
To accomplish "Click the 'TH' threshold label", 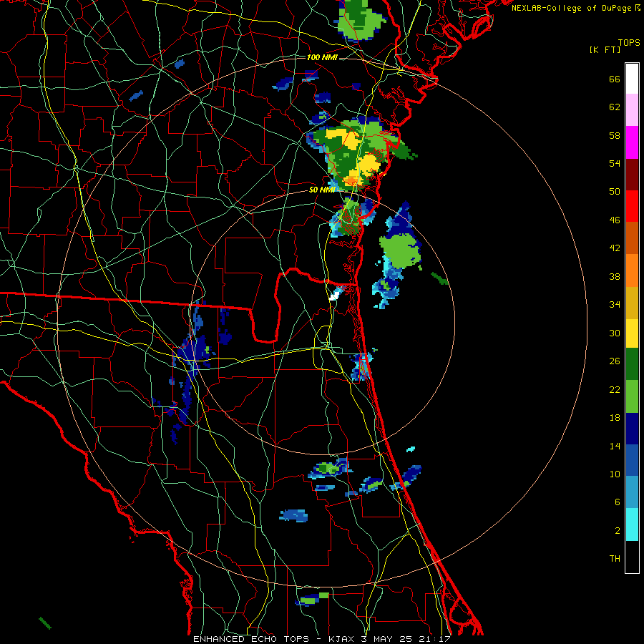I will click(615, 559).
